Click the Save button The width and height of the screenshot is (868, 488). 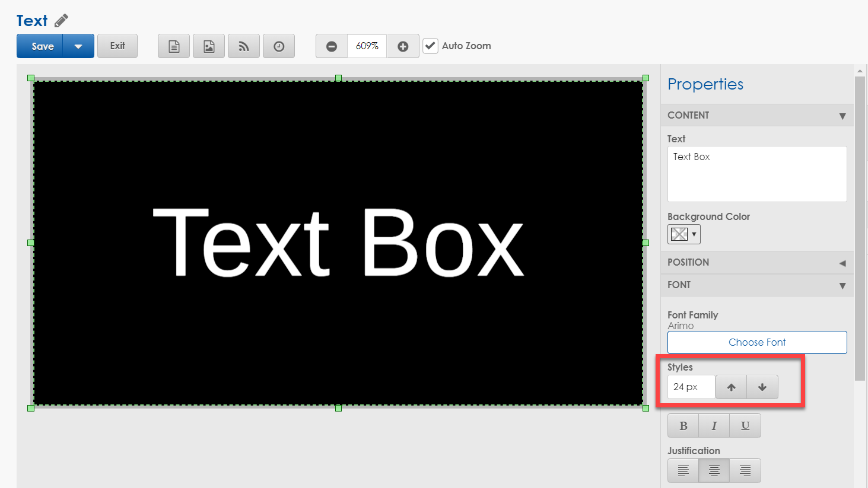[x=40, y=46]
